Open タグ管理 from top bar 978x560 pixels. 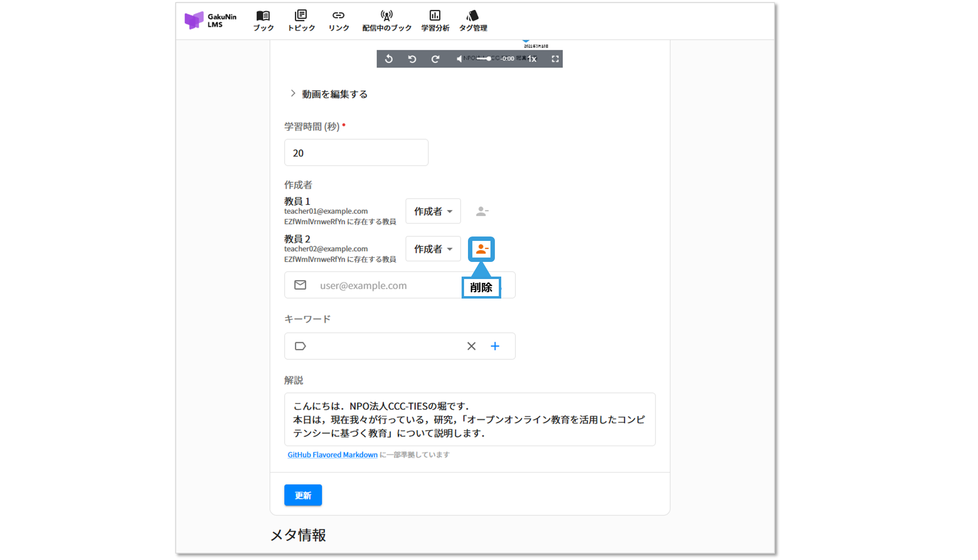(x=473, y=21)
